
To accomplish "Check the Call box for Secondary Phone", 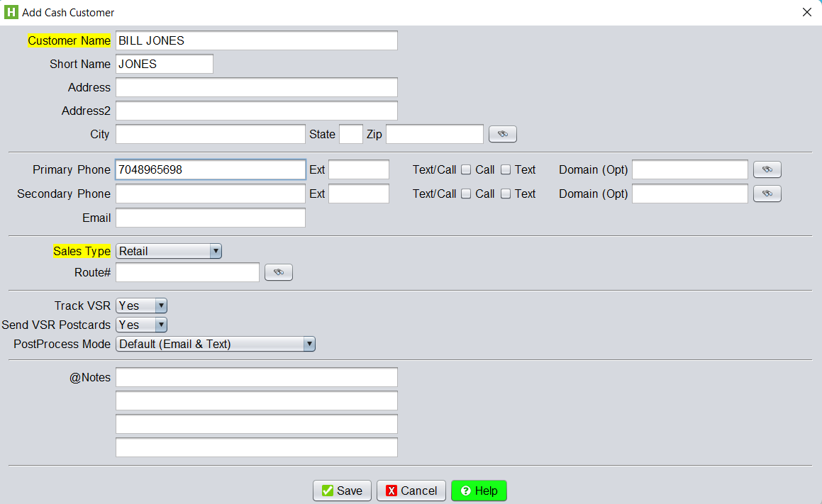I will tap(466, 194).
